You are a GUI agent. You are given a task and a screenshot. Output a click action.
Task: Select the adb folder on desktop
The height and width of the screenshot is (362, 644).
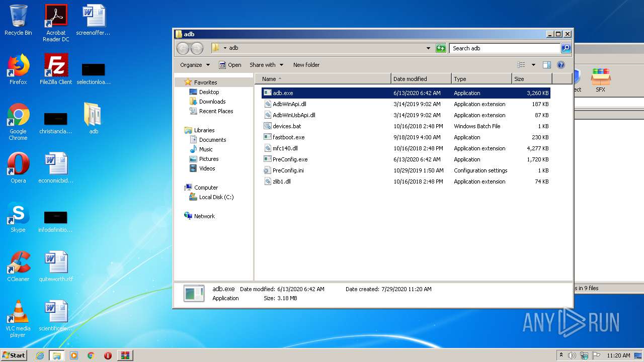click(x=94, y=119)
